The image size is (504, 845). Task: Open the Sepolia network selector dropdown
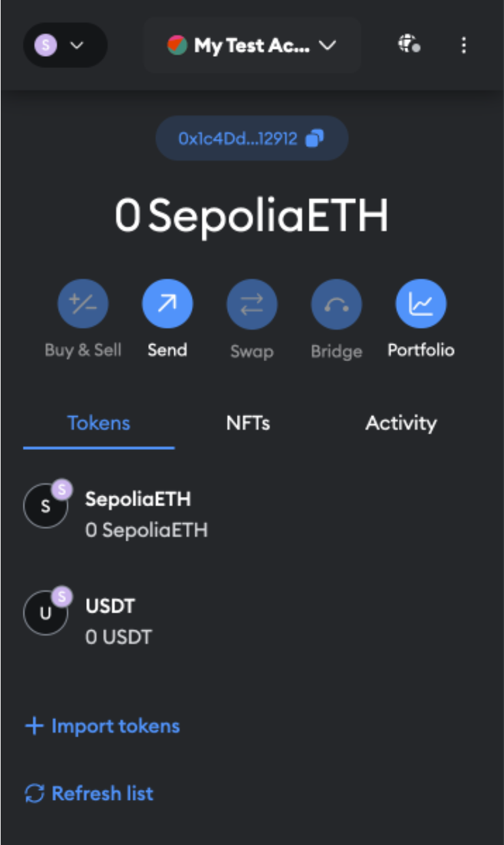click(65, 45)
